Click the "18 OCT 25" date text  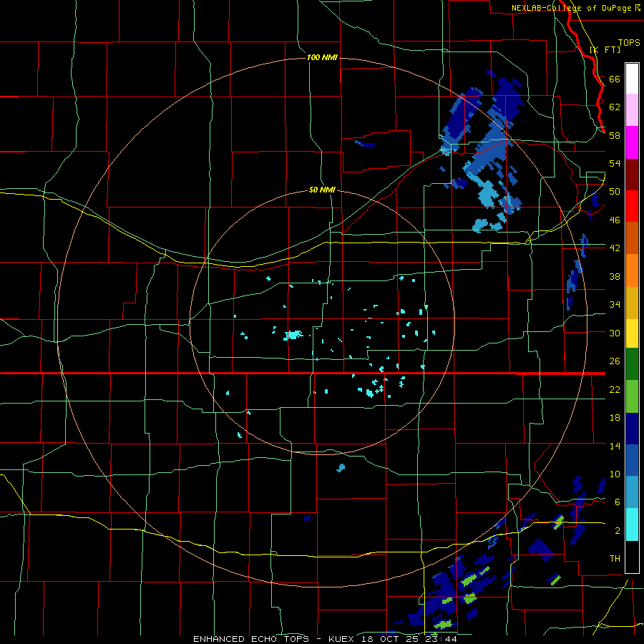coord(392,639)
